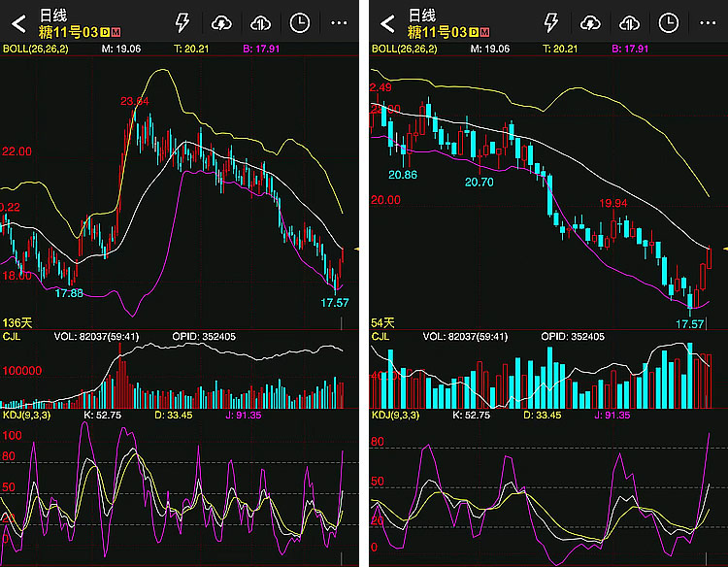The image size is (728, 567).
Task: Tap 54天 day count label
Action: [382, 322]
